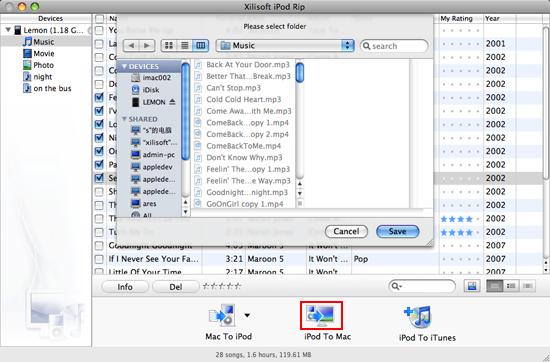Switch folder dialog to list view
The image size is (550, 362).
point(185,45)
